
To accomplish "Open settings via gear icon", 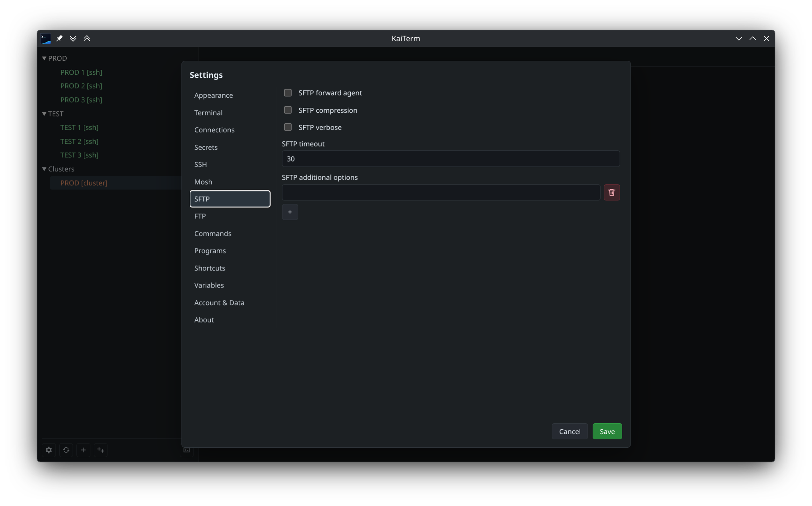I will (x=49, y=450).
